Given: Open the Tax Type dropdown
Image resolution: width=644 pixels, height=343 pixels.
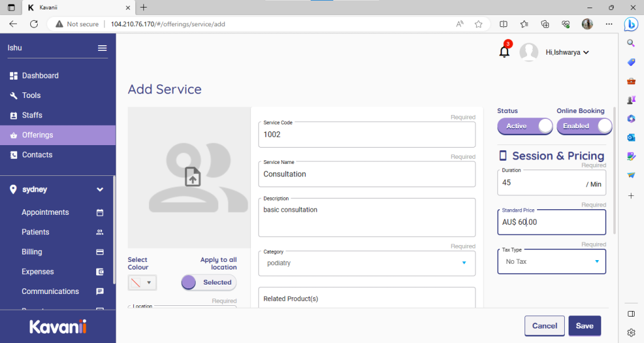Looking at the screenshot, I should (551, 261).
